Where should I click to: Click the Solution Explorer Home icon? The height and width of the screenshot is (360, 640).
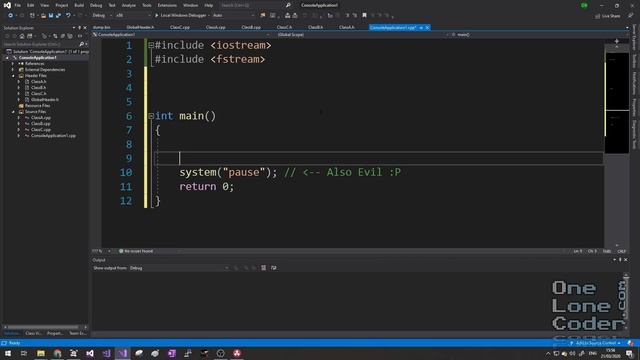[22, 36]
